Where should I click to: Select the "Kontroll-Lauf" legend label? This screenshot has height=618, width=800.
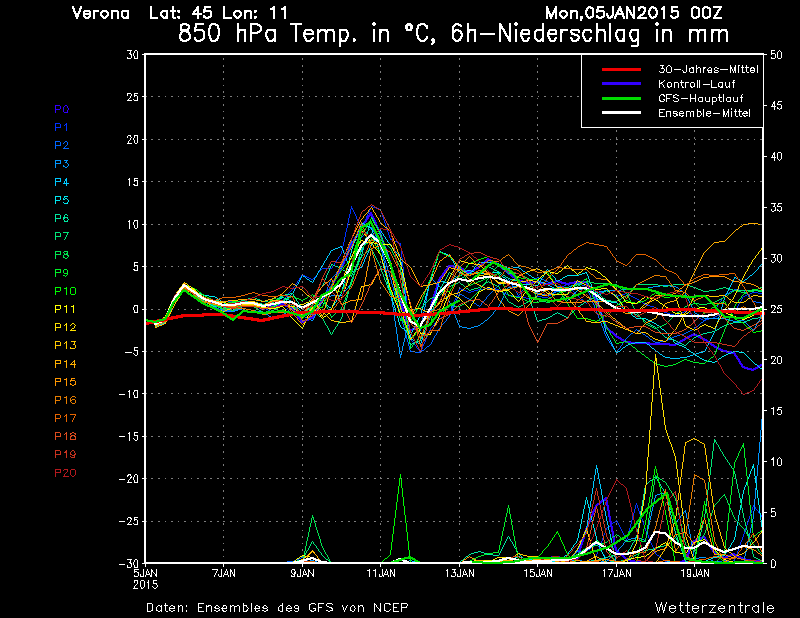[x=696, y=84]
